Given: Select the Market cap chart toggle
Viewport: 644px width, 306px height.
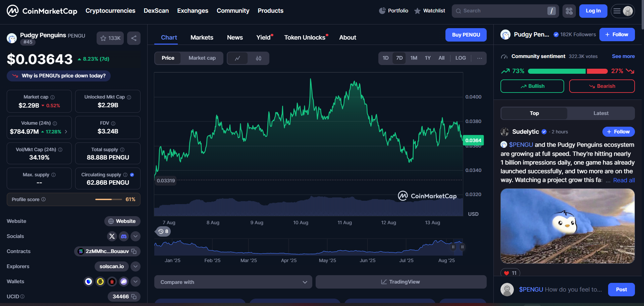Looking at the screenshot, I should [202, 58].
